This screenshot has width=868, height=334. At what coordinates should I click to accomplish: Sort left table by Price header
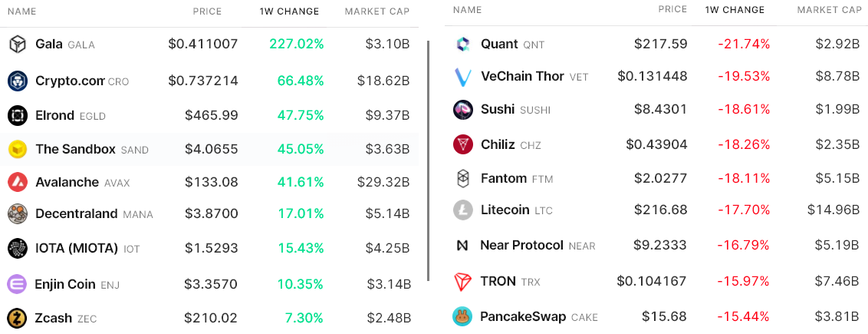point(207,11)
